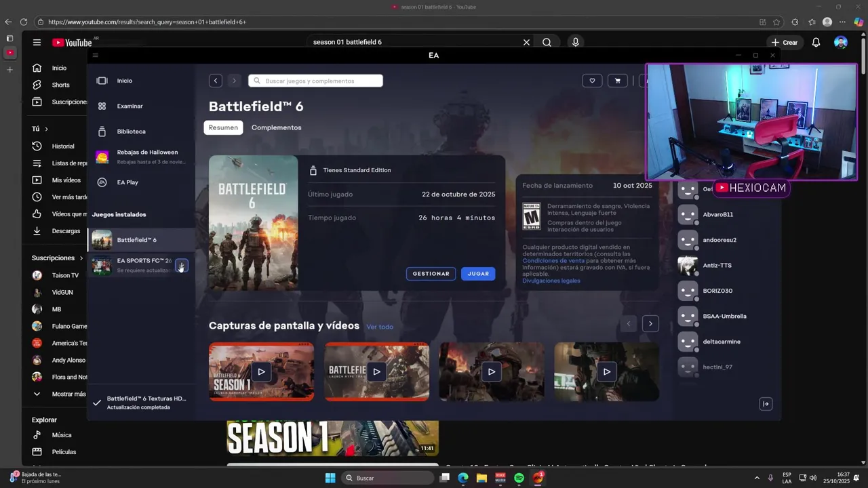Image resolution: width=868 pixels, height=488 pixels.
Task: Play the fourth video thumbnail with soldier
Action: tap(606, 371)
